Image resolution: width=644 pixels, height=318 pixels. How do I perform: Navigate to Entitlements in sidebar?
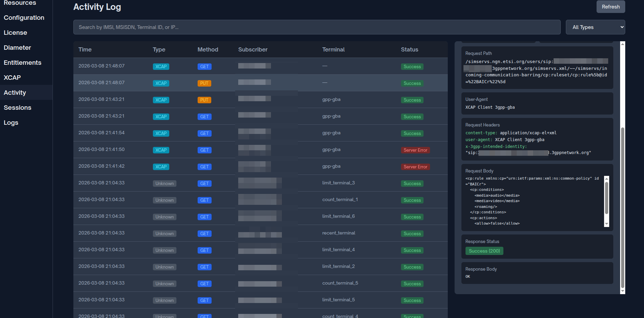point(23,63)
